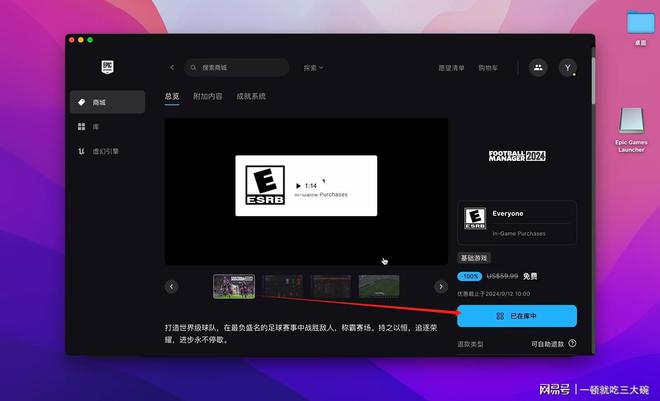This screenshot has width=660, height=401.
Task: Open the 库 library section in sidebar
Action: 107,127
